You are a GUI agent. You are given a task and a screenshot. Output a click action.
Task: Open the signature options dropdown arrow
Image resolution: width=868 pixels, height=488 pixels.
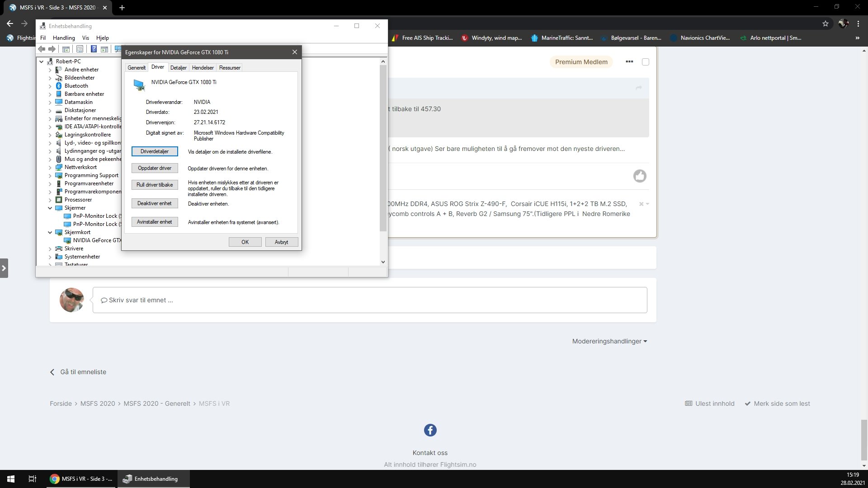[647, 204]
